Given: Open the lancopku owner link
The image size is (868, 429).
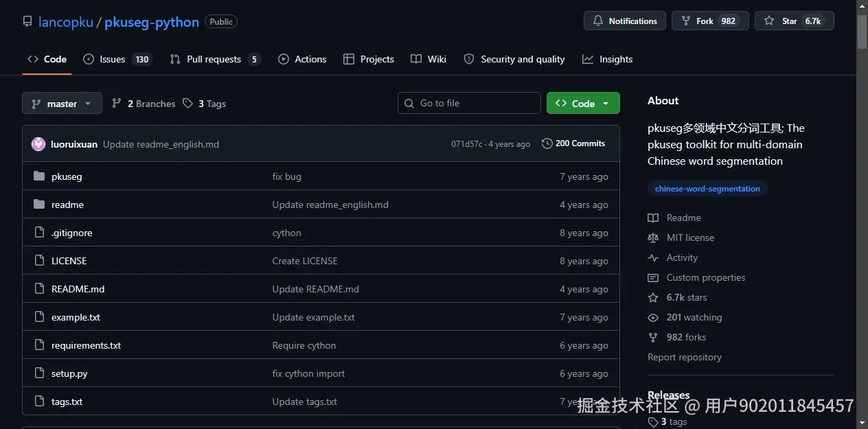Looking at the screenshot, I should coord(65,22).
